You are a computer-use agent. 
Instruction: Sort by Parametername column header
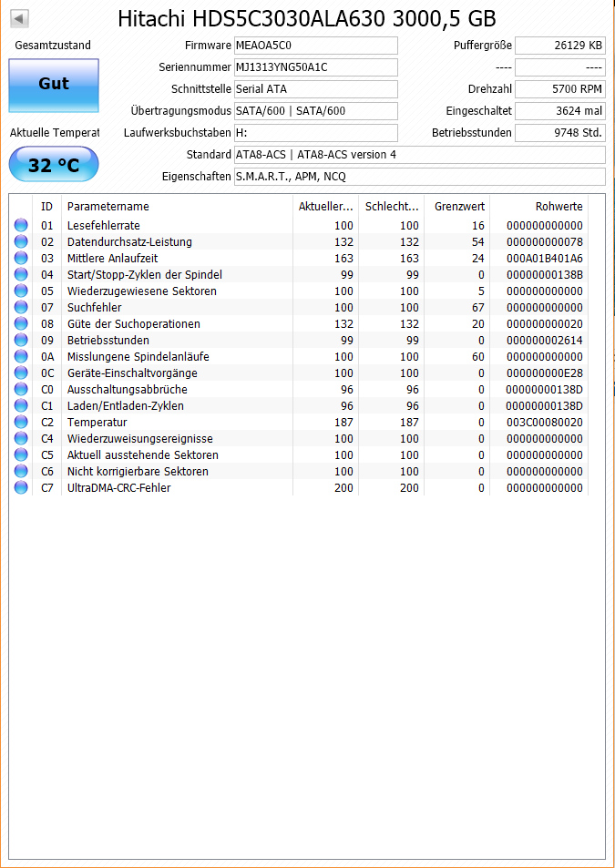(177, 207)
